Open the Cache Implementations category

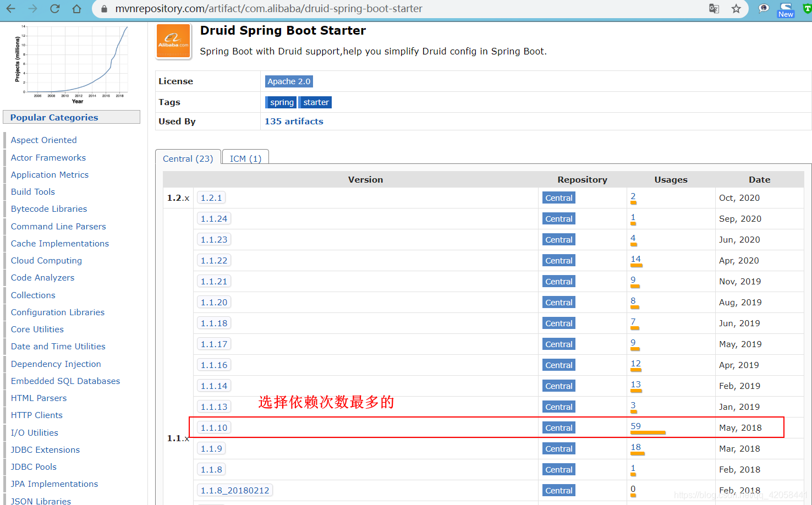pyautogui.click(x=60, y=244)
